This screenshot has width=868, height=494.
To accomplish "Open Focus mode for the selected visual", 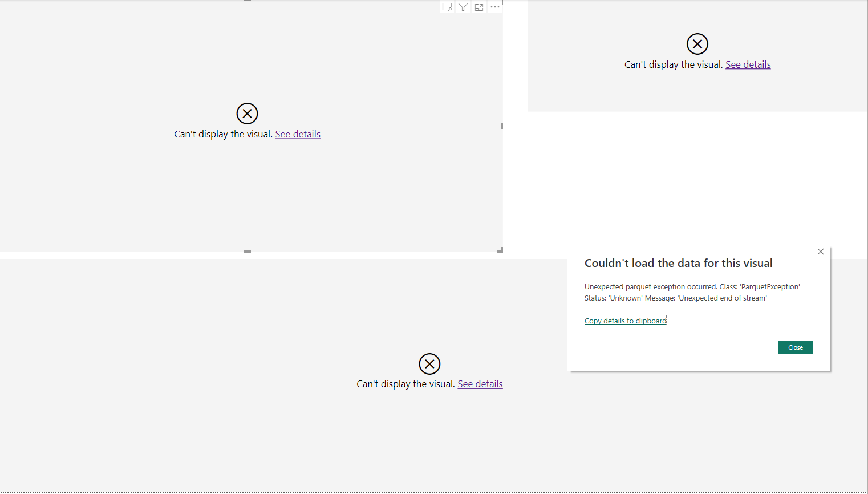I will [479, 7].
